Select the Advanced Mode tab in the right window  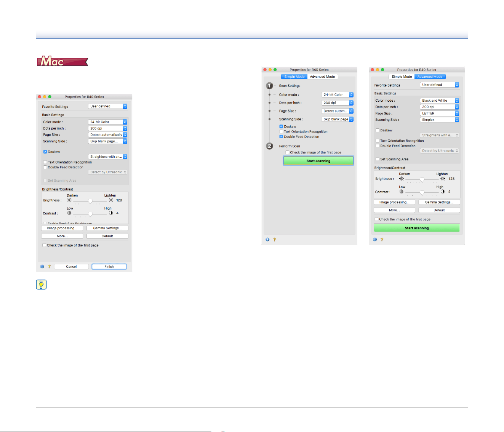430,77
